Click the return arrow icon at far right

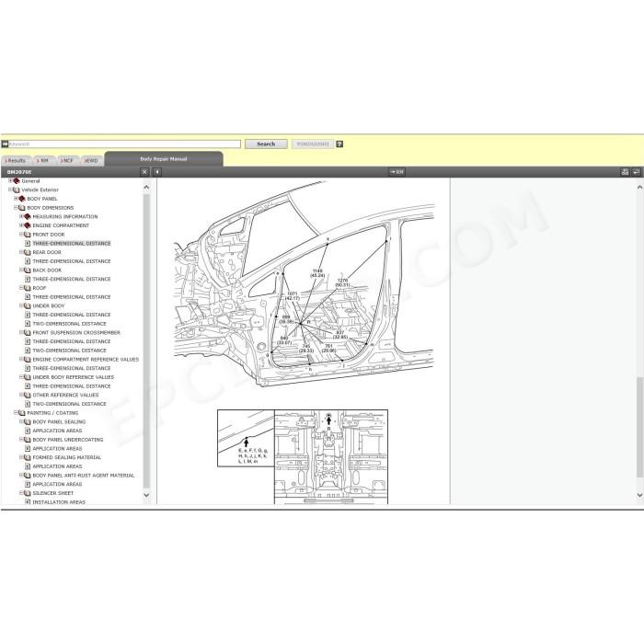pyautogui.click(x=637, y=172)
